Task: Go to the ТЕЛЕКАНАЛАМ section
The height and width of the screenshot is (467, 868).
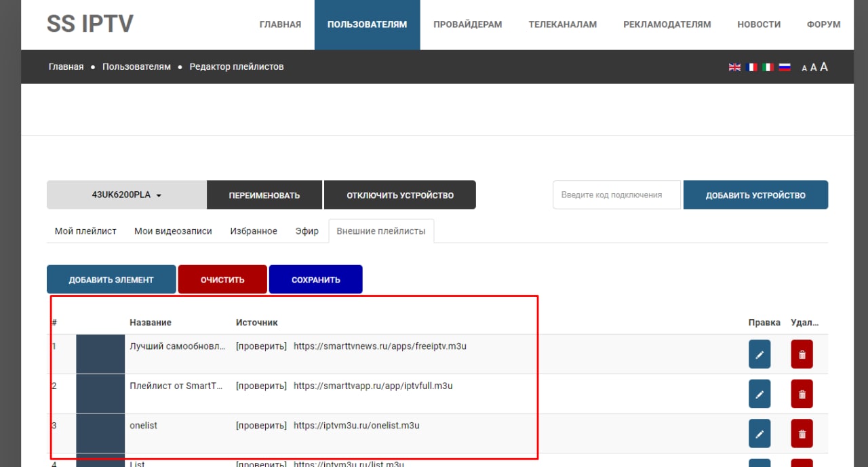Action: coord(563,24)
